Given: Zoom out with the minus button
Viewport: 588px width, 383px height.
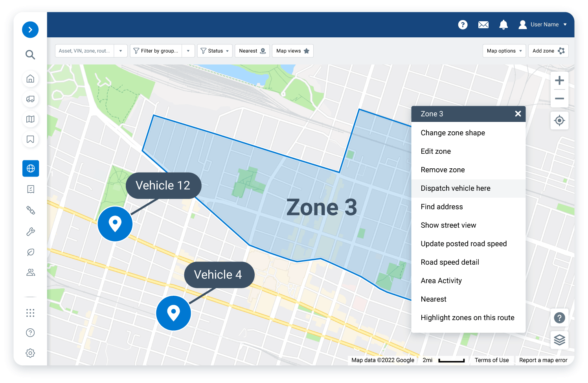Looking at the screenshot, I should pos(559,99).
